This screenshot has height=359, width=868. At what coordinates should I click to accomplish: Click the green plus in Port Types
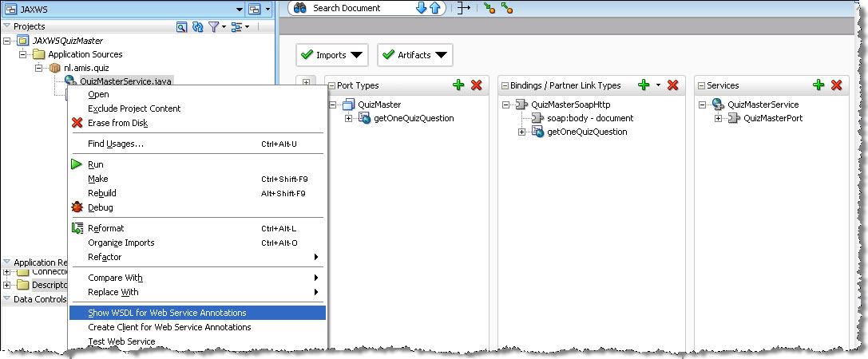click(x=458, y=85)
